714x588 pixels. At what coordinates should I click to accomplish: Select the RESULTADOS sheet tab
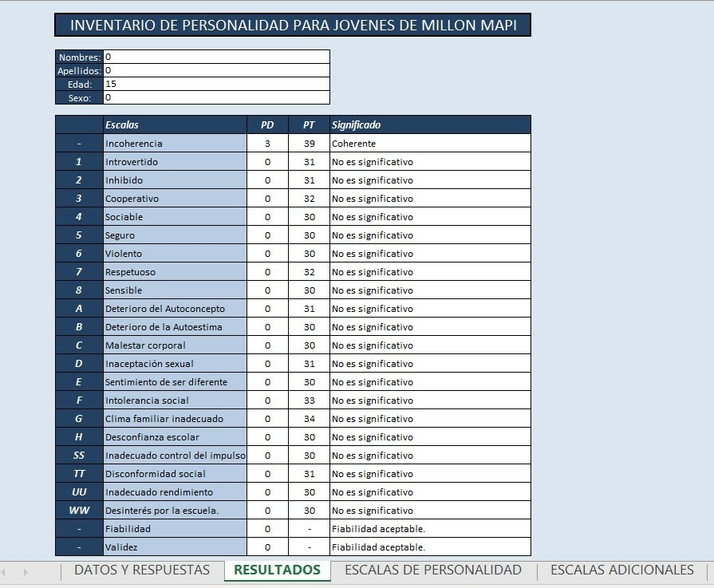(x=277, y=570)
